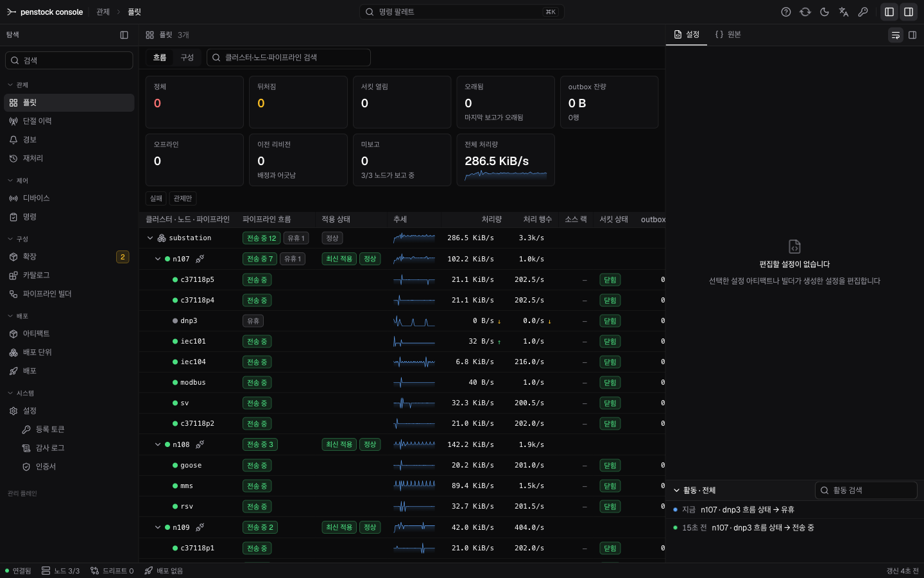
Task: Click the refresh sync icon
Action: [x=805, y=12]
